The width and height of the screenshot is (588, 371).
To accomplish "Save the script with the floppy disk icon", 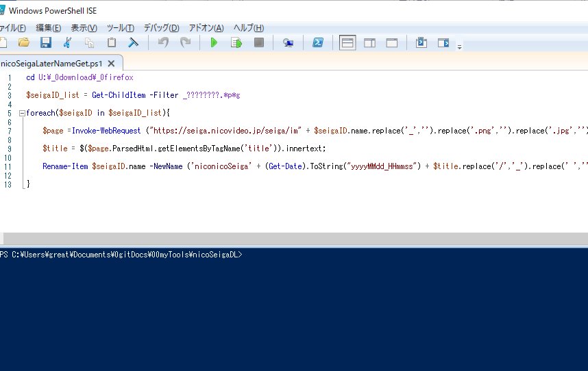I will pyautogui.click(x=46, y=42).
